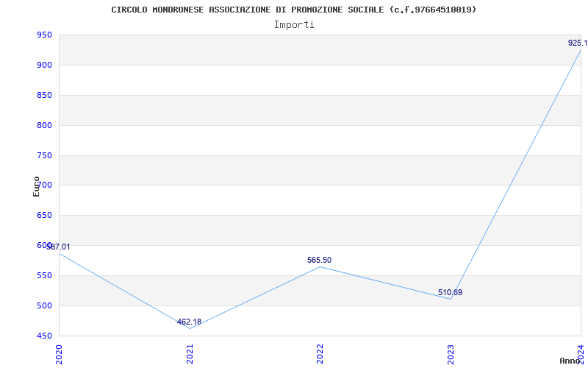Click the Anno x-axis title
Screen dimensions: 588x368
click(x=570, y=361)
